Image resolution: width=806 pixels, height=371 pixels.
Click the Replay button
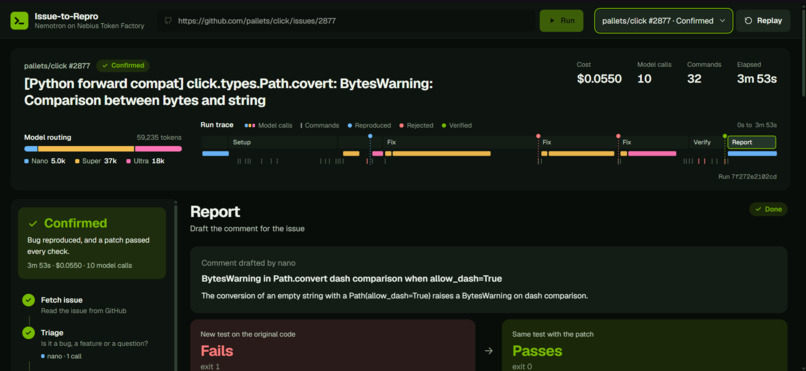763,21
